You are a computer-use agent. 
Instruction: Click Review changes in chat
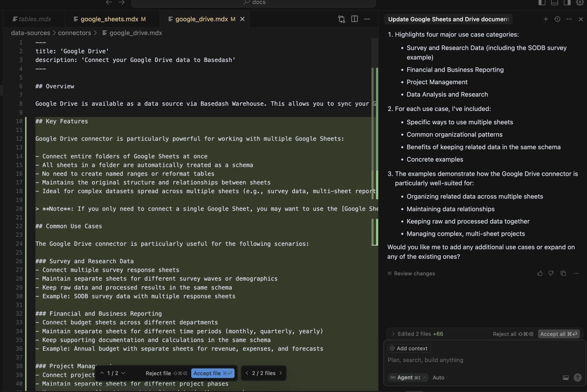click(x=411, y=274)
